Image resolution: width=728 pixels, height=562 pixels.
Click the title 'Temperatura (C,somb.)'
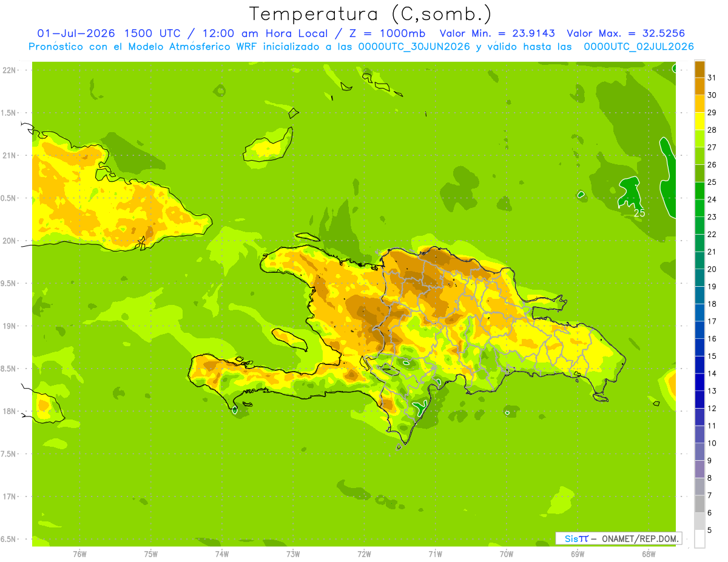click(x=370, y=14)
